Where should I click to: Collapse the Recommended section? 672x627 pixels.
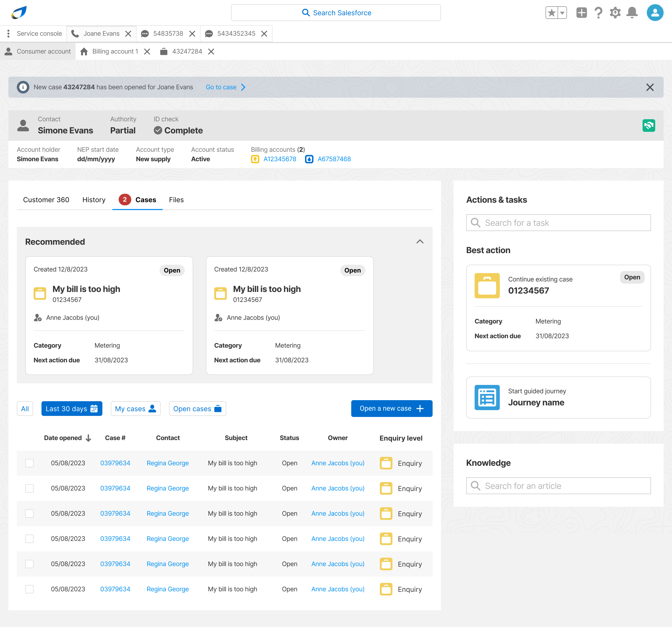(x=419, y=242)
